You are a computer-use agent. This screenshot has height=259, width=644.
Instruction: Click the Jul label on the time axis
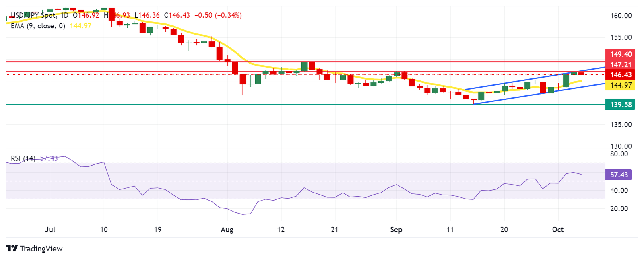[x=50, y=230]
